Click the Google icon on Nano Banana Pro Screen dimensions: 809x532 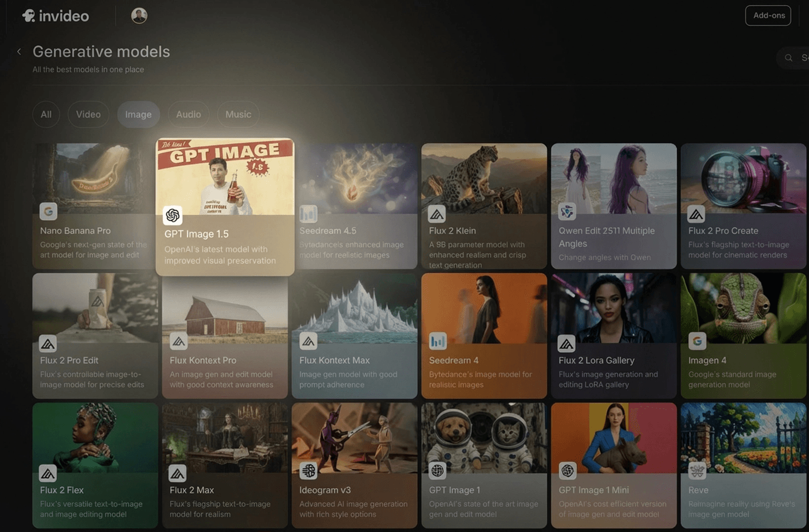click(49, 211)
